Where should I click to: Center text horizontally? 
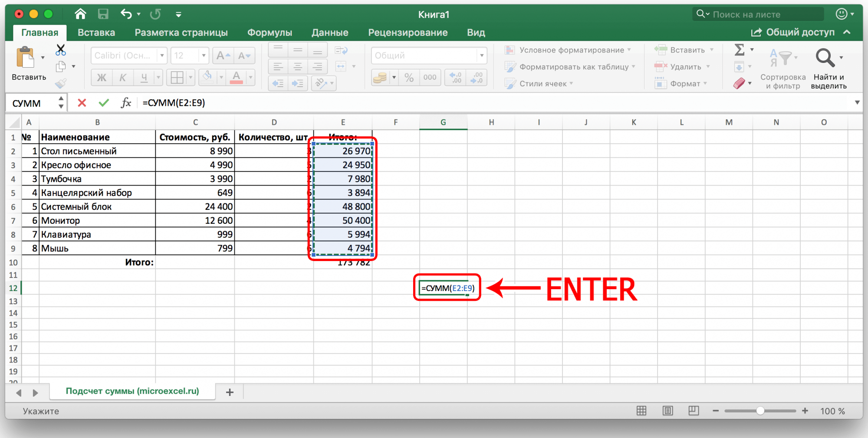tap(298, 66)
